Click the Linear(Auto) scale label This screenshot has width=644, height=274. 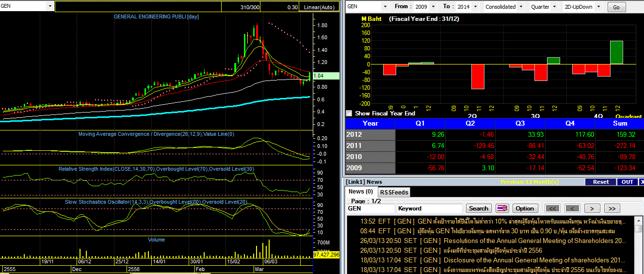(x=319, y=7)
